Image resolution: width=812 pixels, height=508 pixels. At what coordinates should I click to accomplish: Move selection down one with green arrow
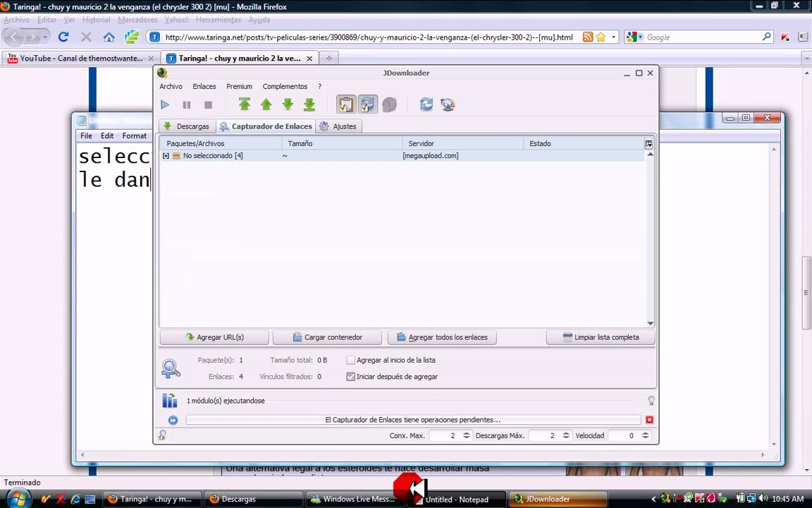pos(288,104)
